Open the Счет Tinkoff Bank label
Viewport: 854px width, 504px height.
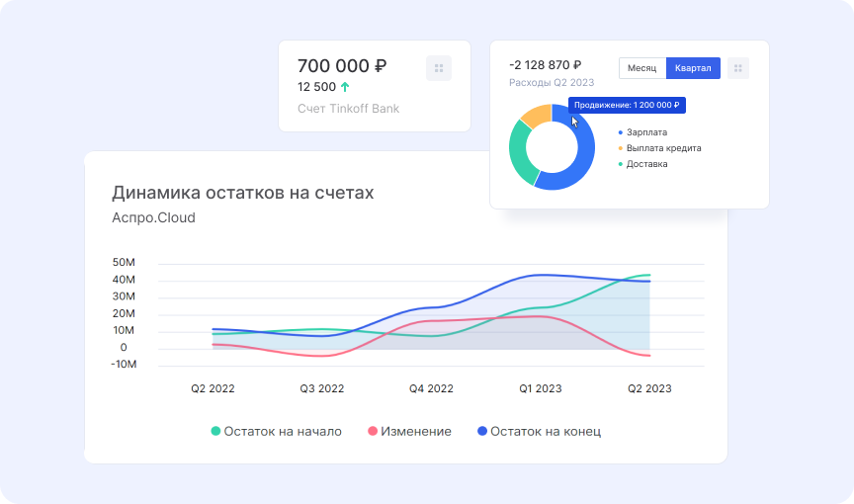pos(348,109)
